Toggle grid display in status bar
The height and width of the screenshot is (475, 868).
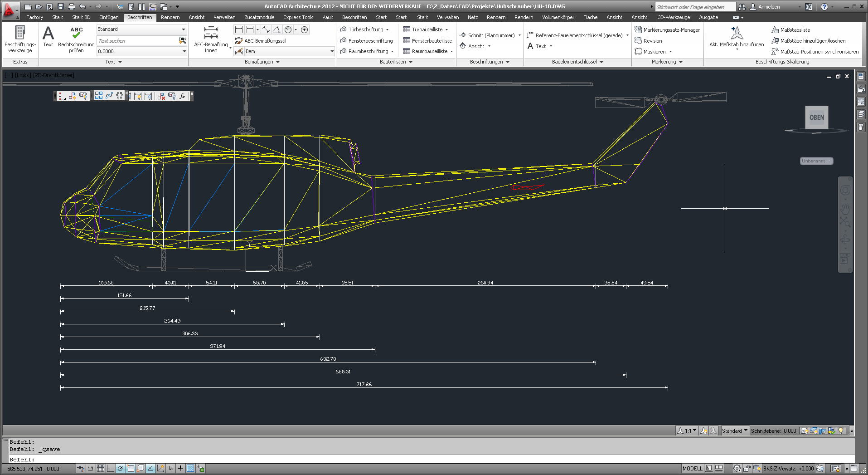click(x=101, y=469)
